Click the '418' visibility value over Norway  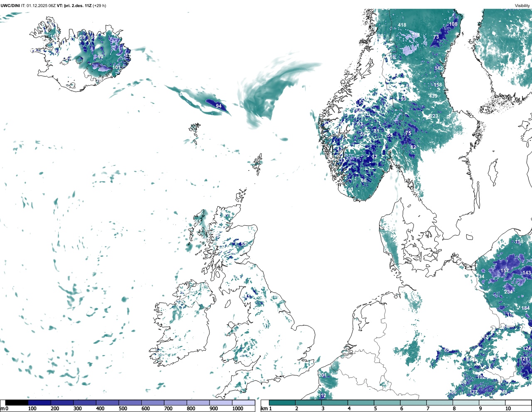tap(402, 25)
